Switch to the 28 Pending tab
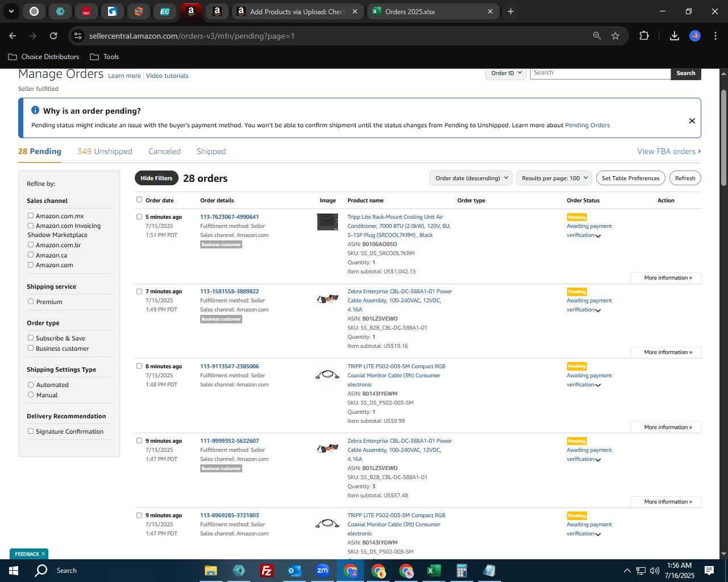The height and width of the screenshot is (582, 728). tap(40, 151)
